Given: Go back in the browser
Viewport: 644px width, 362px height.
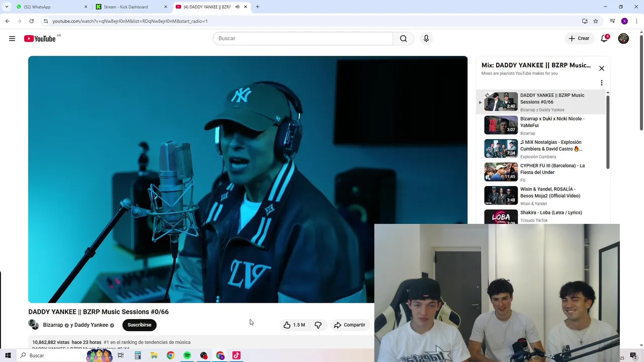Looking at the screenshot, I should click(x=8, y=21).
